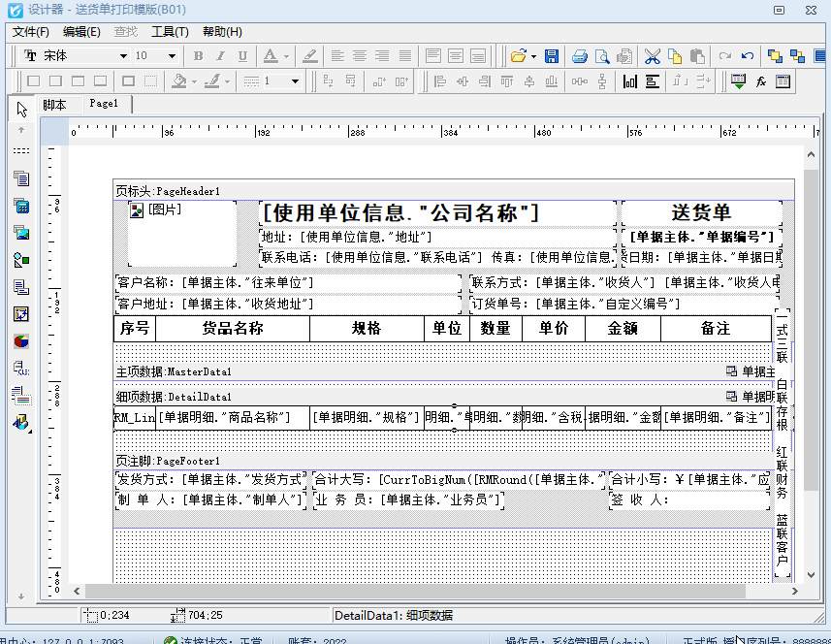Image resolution: width=831 pixels, height=644 pixels.
Task: Click the fx expression editor icon
Action: point(761,81)
